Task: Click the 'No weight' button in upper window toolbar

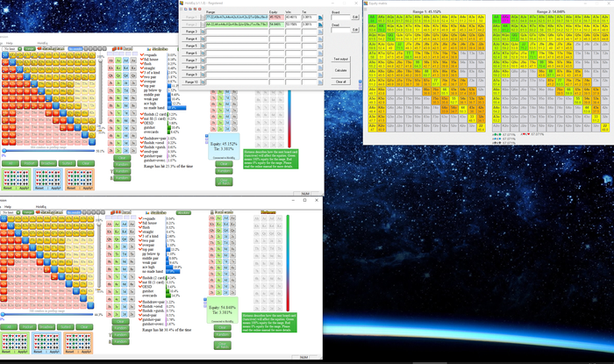Action: tap(75, 49)
